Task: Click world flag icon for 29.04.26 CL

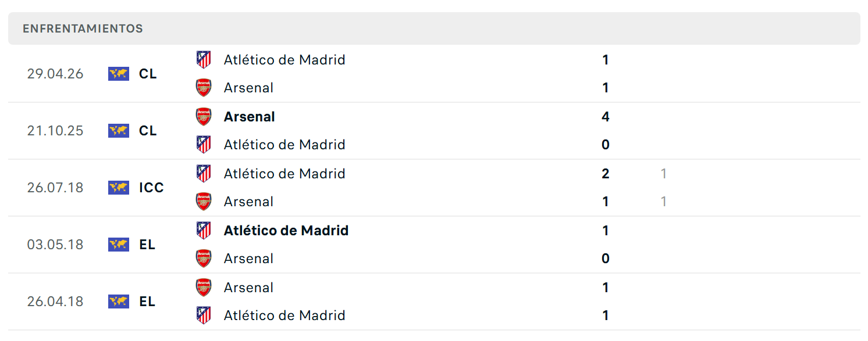Action: (119, 74)
